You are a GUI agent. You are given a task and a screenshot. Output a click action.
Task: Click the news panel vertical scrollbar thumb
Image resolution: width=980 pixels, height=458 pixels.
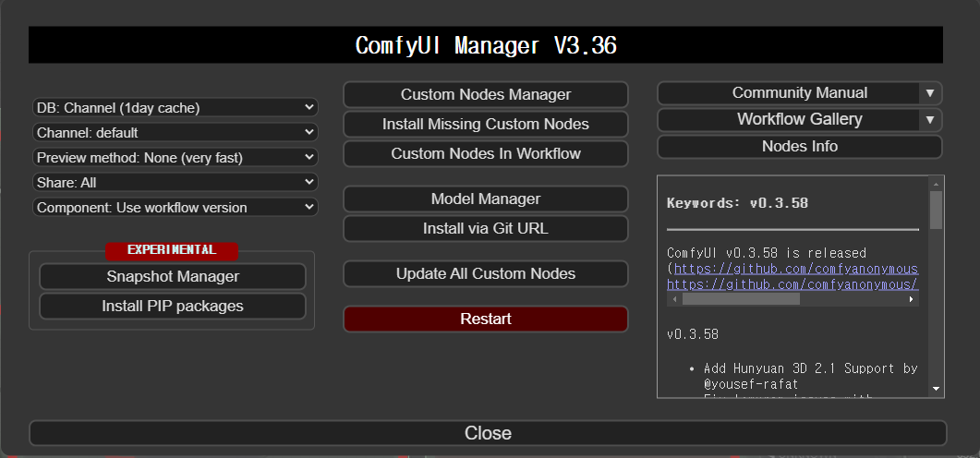click(936, 210)
